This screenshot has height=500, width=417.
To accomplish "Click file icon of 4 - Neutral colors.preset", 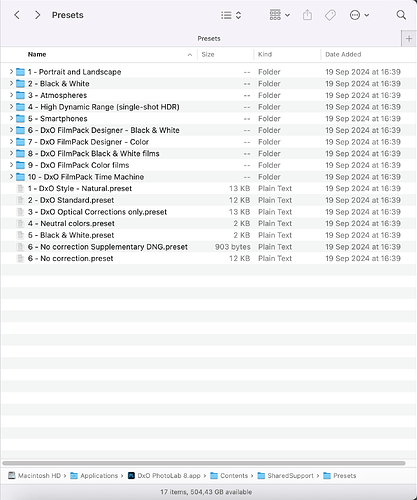I will (x=20, y=223).
